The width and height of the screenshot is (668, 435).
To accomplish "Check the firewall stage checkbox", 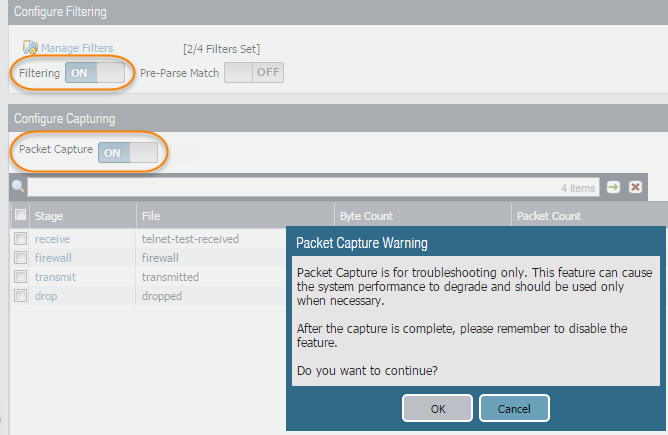I will pos(20,258).
